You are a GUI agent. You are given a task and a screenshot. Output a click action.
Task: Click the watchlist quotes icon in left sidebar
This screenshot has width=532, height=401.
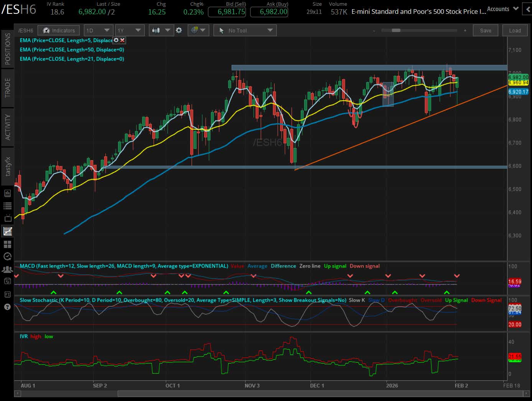7,205
